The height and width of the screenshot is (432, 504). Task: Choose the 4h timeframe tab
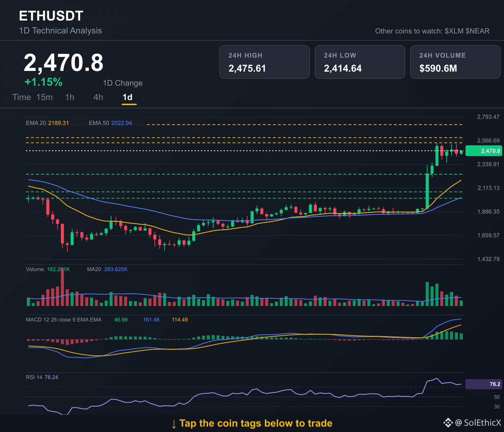(x=98, y=97)
